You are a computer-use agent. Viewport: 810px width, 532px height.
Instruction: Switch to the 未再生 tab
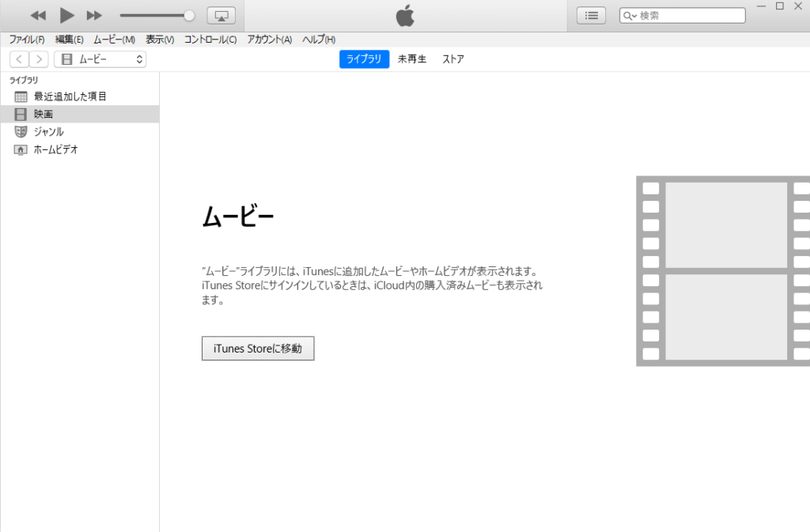pyautogui.click(x=411, y=59)
